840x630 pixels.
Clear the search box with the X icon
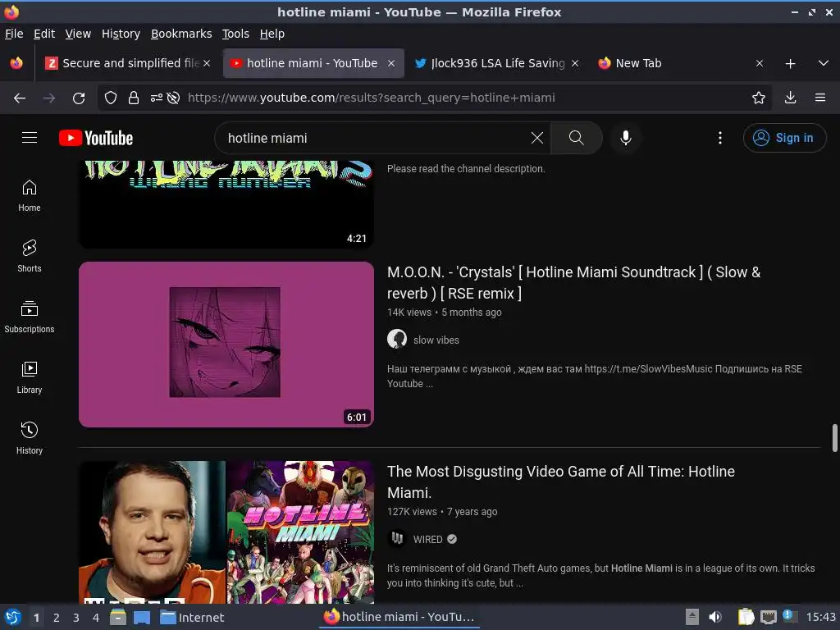536,138
